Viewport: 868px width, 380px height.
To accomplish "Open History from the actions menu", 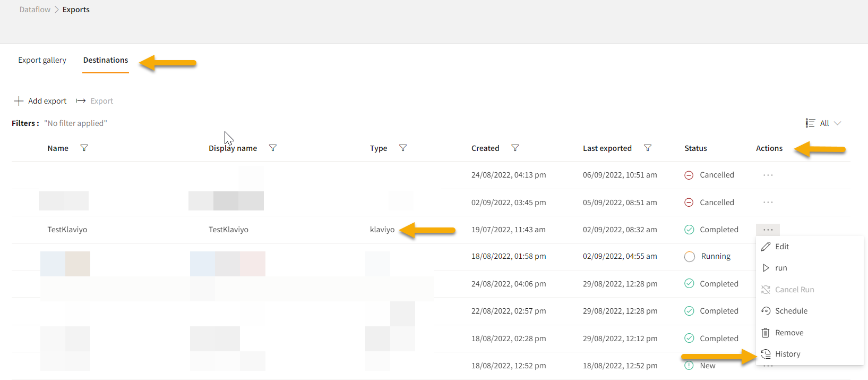I will (x=787, y=354).
